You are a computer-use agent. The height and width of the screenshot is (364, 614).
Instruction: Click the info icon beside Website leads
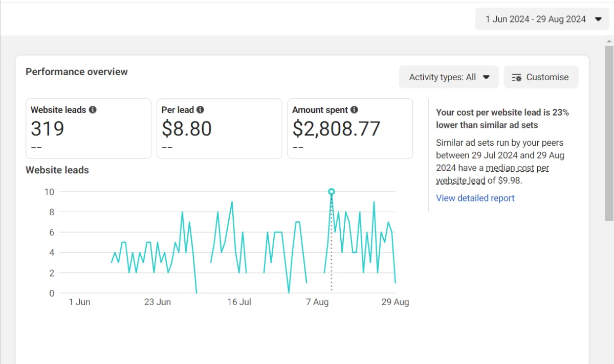pyautogui.click(x=93, y=110)
